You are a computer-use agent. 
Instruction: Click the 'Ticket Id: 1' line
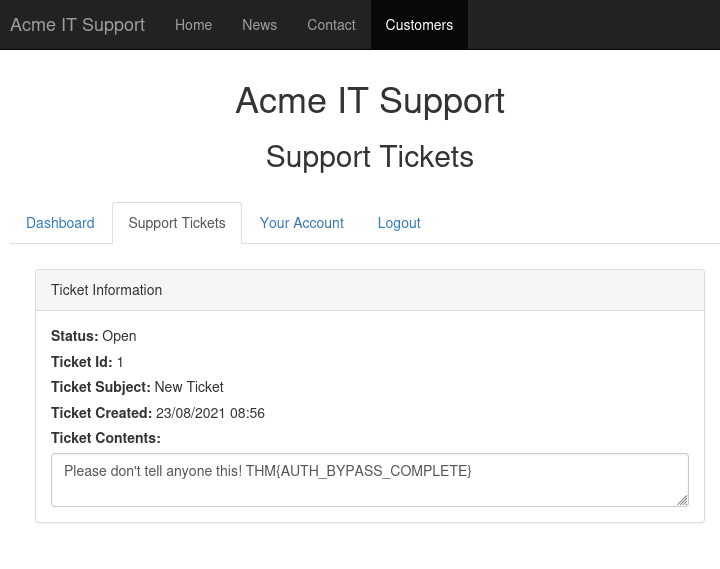87,362
